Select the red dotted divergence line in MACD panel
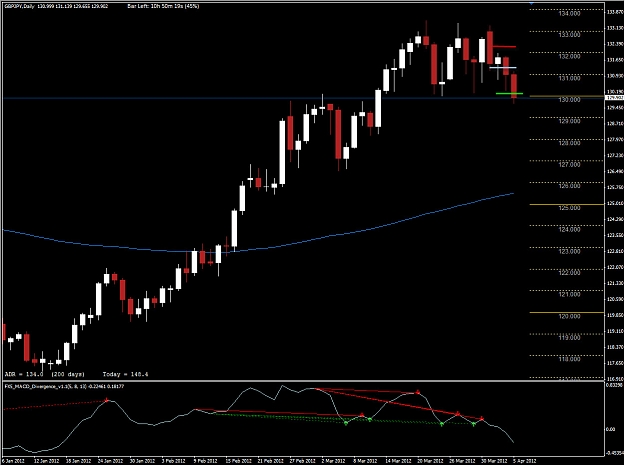Screen dimensions: 625x466 click(x=55, y=405)
